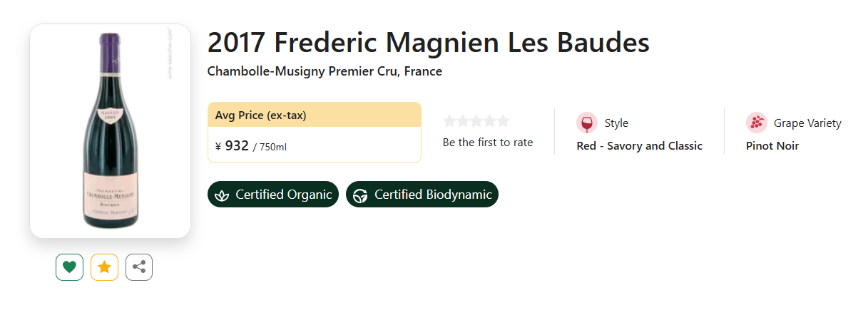Click the ¥ 932 price value
The image size is (868, 310).
[232, 146]
